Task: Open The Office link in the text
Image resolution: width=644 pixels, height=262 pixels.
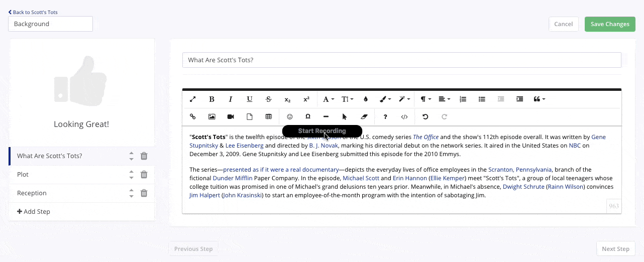Action: point(425,137)
